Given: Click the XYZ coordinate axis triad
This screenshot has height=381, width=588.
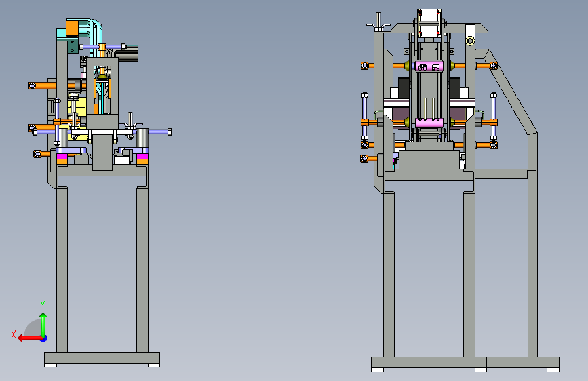Looking at the screenshot, I should coord(30,323).
